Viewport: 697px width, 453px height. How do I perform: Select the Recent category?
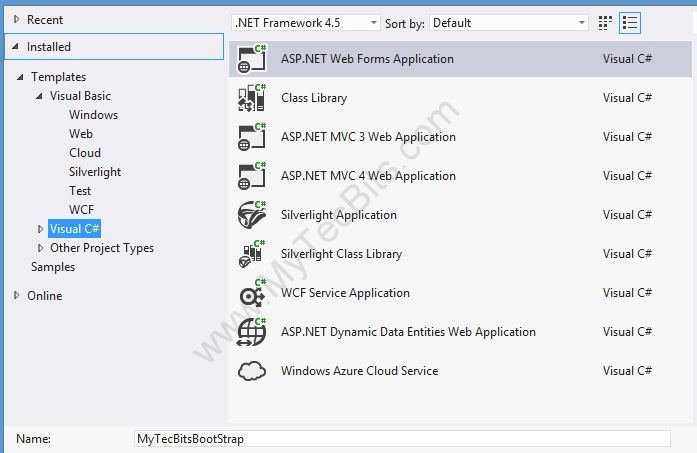pos(45,20)
